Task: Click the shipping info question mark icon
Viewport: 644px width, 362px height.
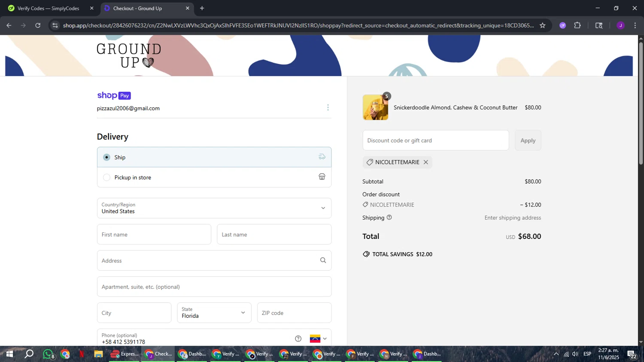Action: (x=389, y=217)
